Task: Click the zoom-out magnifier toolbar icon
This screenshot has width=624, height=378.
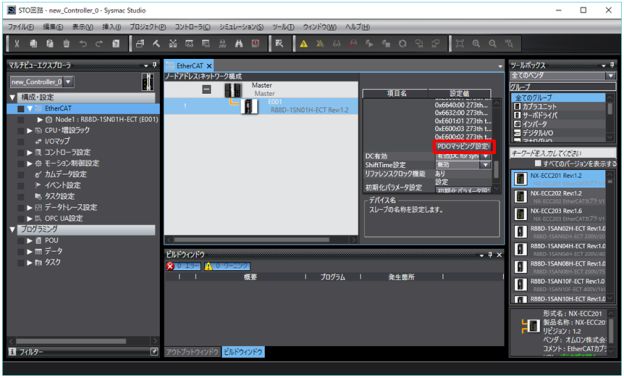Action: tap(492, 44)
